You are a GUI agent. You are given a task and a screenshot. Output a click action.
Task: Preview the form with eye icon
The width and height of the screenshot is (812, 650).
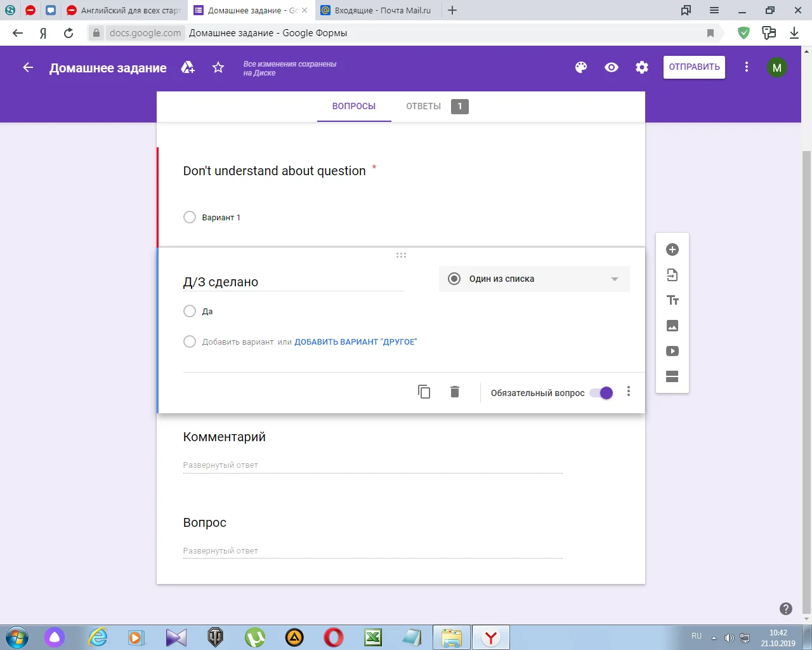[612, 67]
